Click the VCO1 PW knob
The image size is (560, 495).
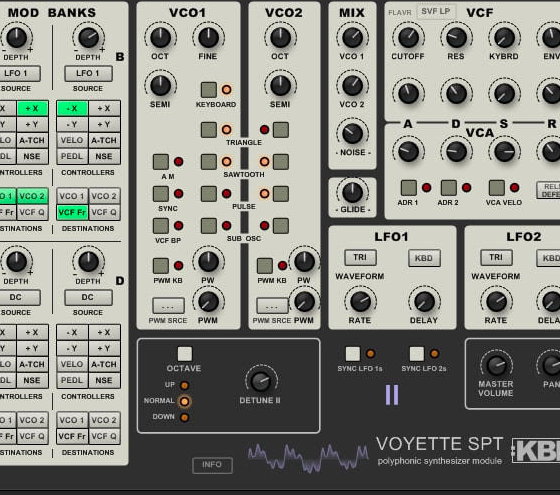pos(209,262)
